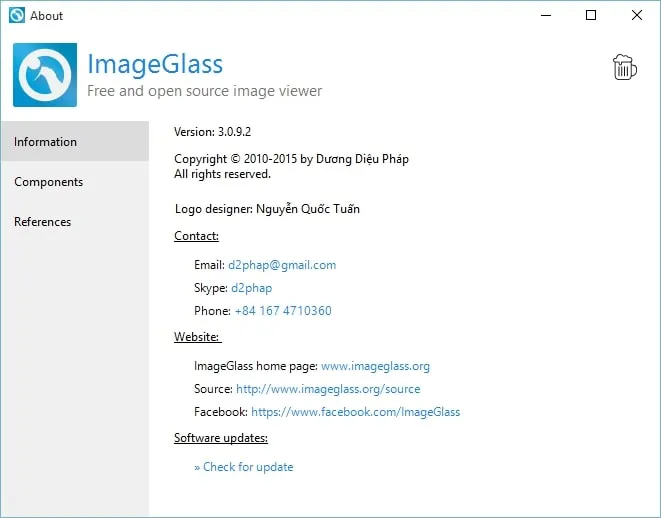Click the large ImageGlass logo image

(45, 75)
